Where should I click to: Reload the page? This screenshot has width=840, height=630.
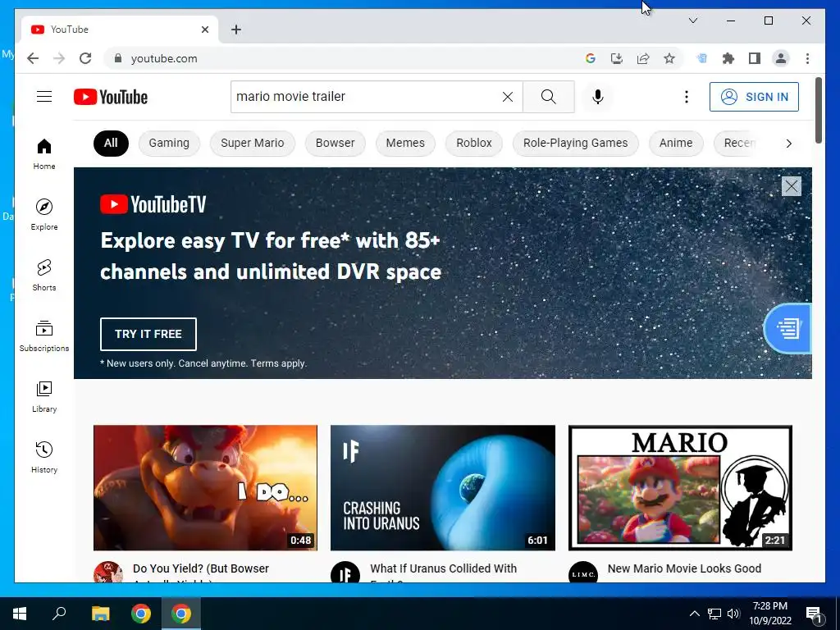coord(85,58)
